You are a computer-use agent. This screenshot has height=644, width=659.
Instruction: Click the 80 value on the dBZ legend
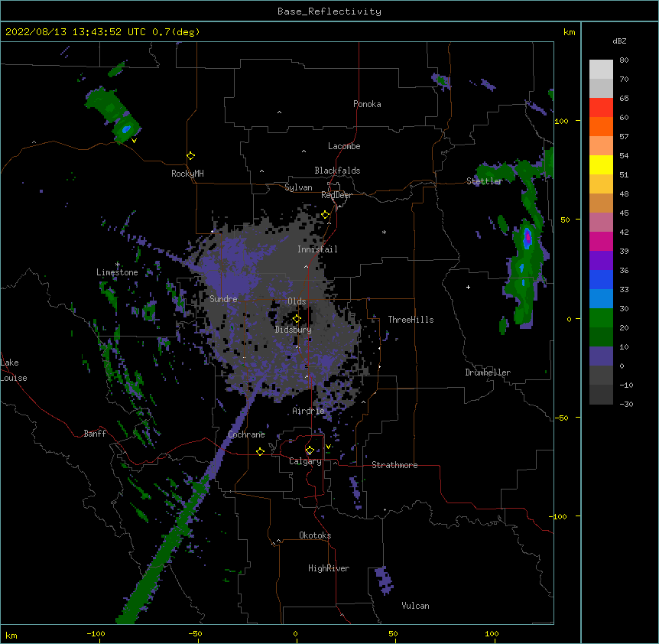point(624,60)
